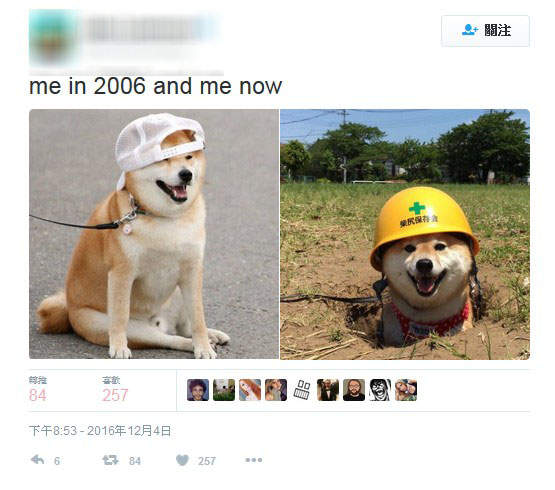
Task: Open the blurred profile avatar
Action: coord(53,37)
